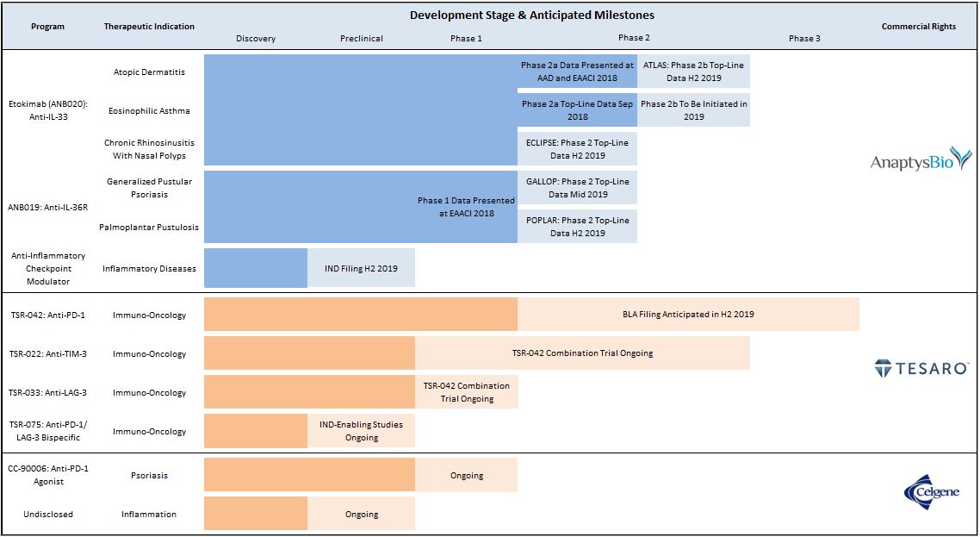The image size is (980, 537).
Task: Click Phase 1 Data Presented at EAACI 2018
Action: [466, 207]
